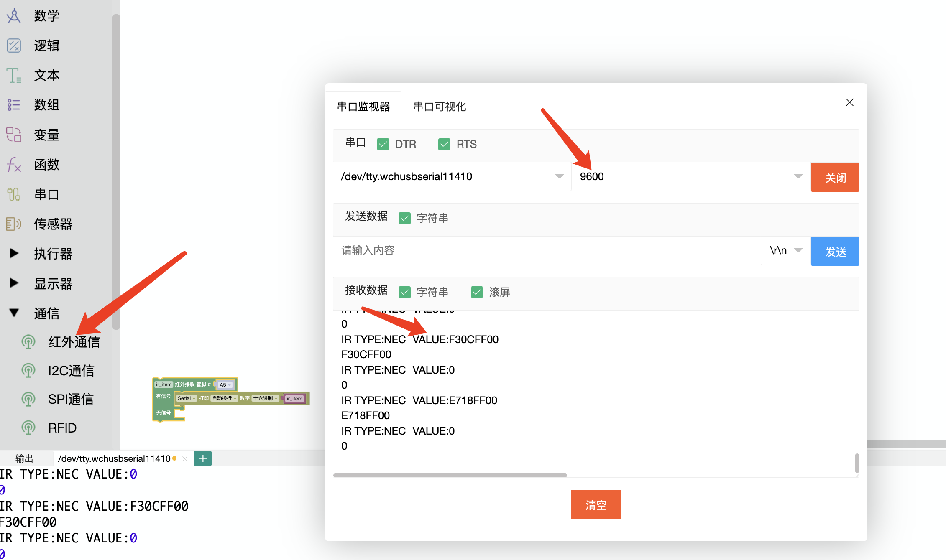Viewport: 946px width, 560px height.
Task: Toggle 滚屏 scrolling for received data
Action: (x=476, y=292)
